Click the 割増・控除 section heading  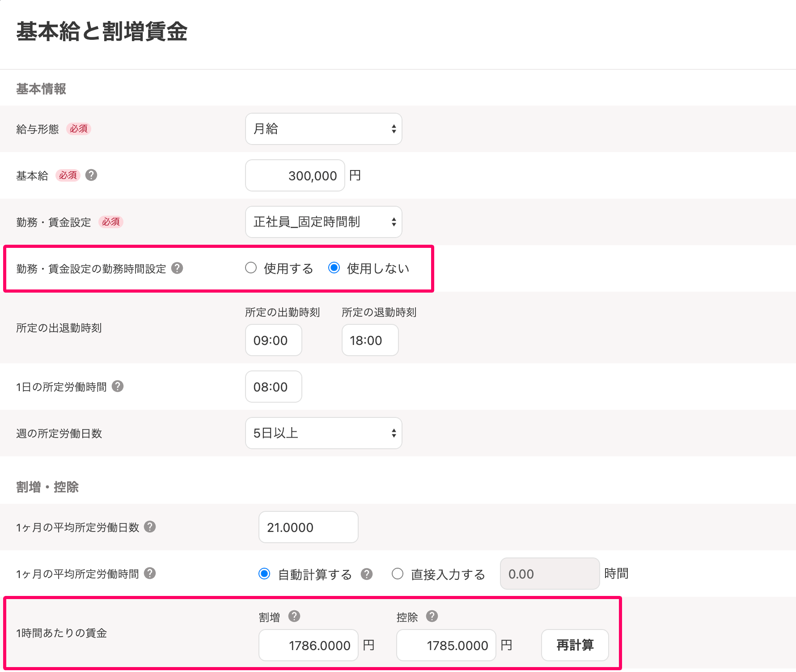coord(47,487)
